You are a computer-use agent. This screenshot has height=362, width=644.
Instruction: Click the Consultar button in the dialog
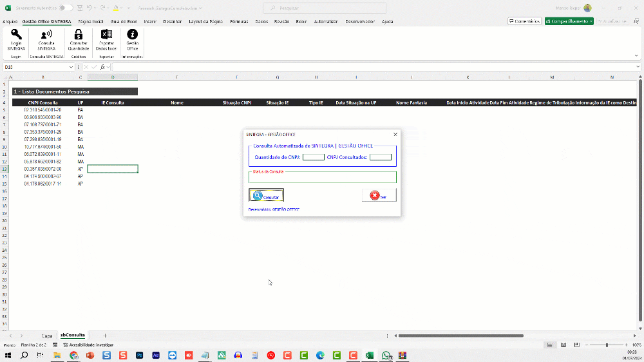coord(266,195)
